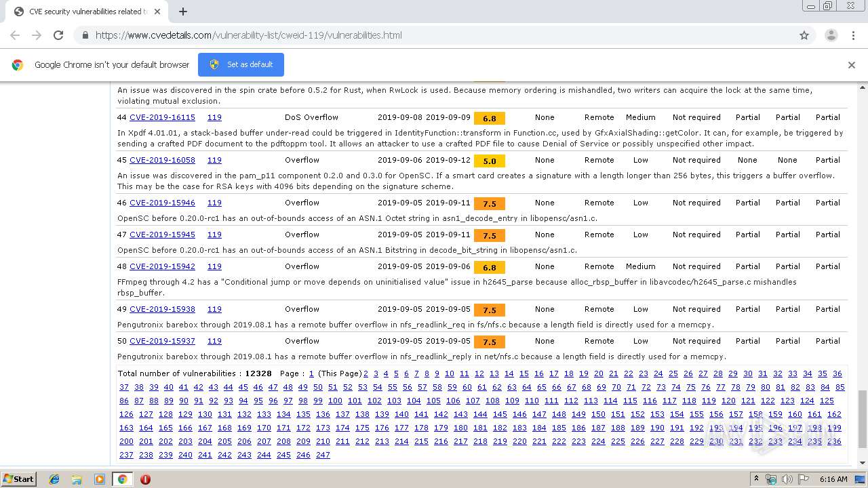Click the 6.8 score badge for CVE-2019-16115
This screenshot has height=488, width=868.
click(490, 118)
